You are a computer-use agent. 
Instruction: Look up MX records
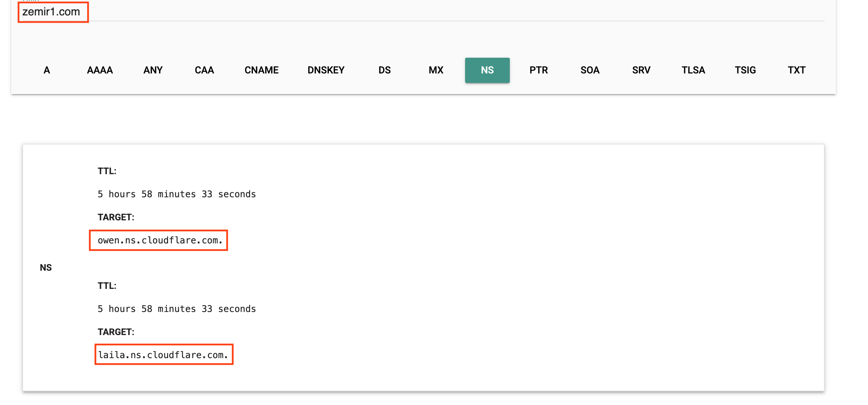(x=436, y=70)
